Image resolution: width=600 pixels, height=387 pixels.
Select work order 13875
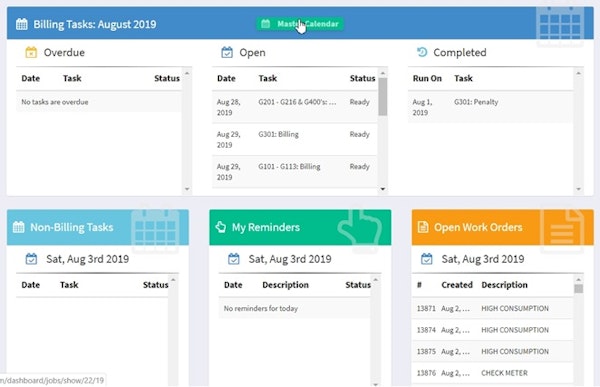[492, 351]
